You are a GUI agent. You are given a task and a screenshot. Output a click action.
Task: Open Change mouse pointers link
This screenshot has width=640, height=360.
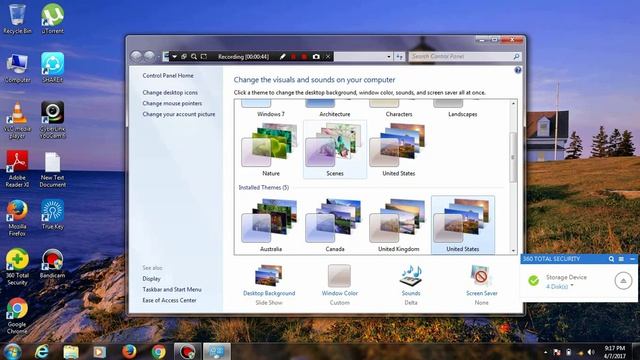coord(172,103)
